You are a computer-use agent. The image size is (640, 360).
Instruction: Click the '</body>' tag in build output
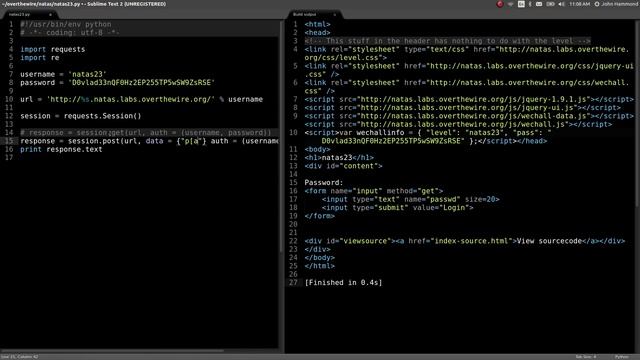point(319,258)
